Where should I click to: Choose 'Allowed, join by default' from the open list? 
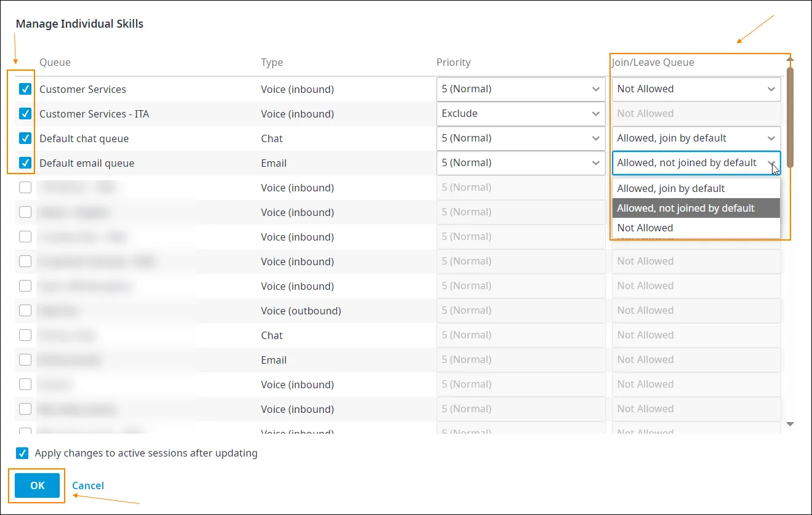(x=696, y=188)
